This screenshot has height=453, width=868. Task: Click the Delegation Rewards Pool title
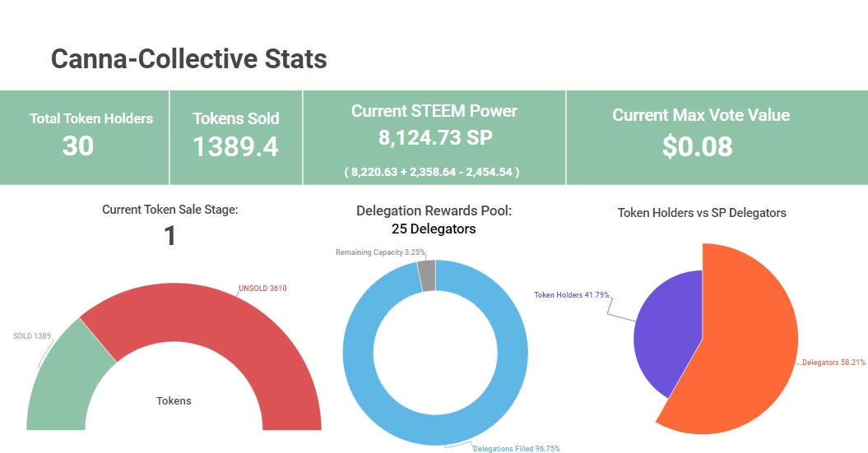[434, 211]
